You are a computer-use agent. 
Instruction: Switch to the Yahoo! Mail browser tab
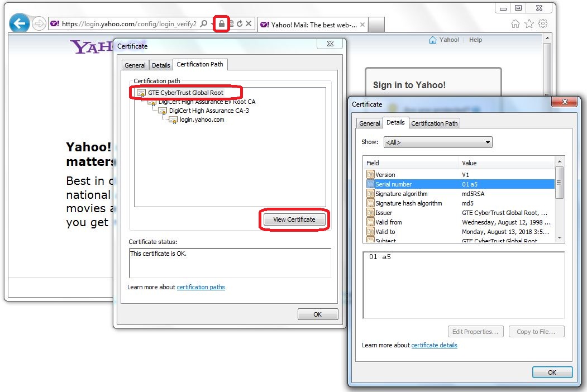[307, 24]
